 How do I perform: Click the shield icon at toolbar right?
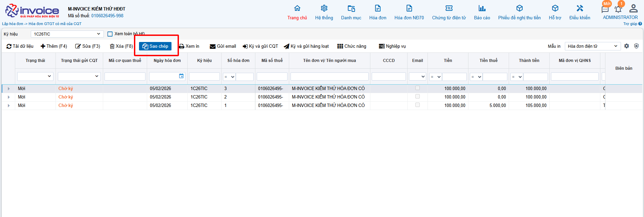click(636, 46)
